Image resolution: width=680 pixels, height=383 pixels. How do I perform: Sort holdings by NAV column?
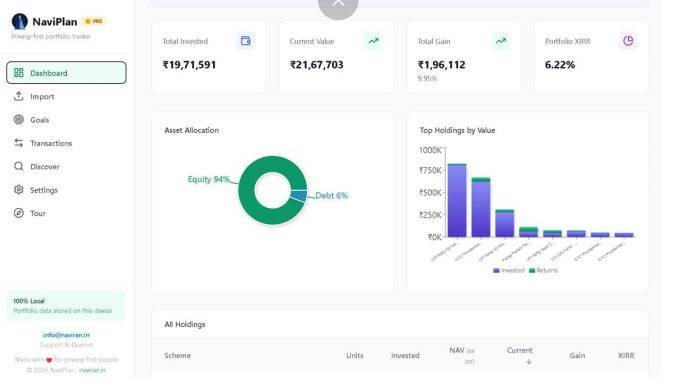click(x=462, y=355)
